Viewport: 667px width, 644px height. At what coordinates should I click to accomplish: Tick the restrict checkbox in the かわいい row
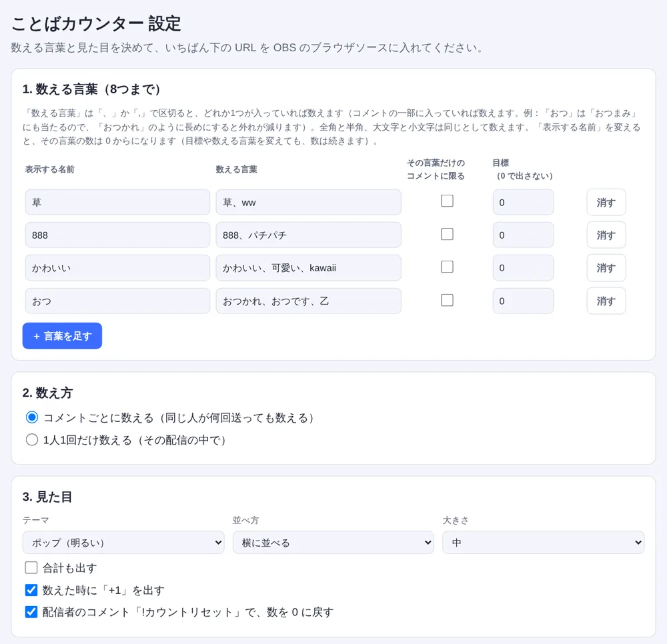[x=447, y=267]
